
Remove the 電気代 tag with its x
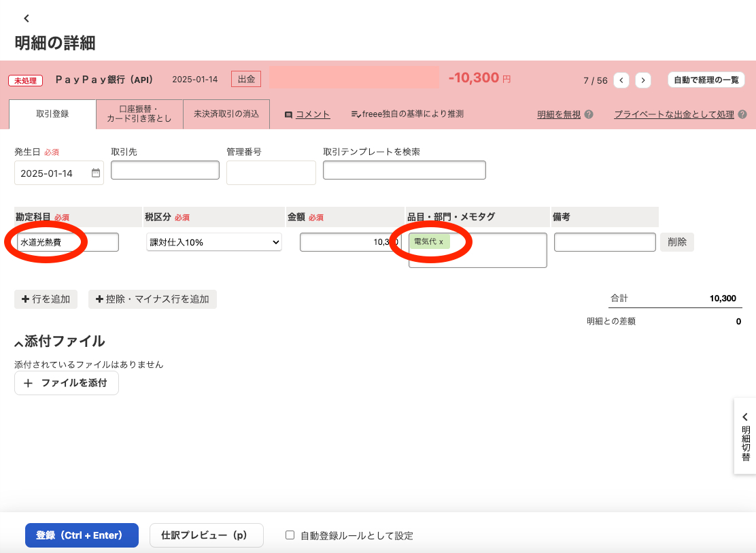[441, 241]
